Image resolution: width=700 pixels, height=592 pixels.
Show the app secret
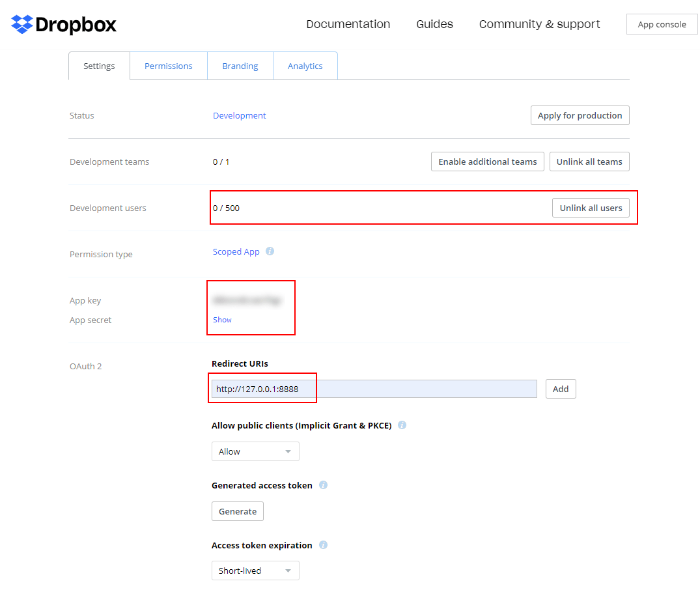pos(222,320)
